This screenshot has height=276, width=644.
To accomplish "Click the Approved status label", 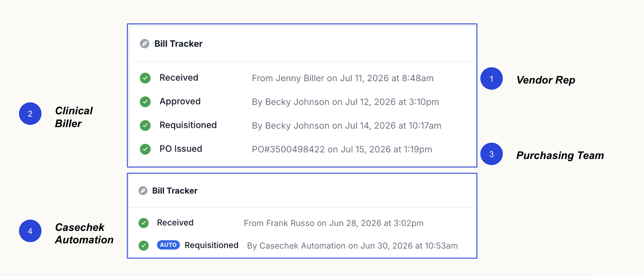I will click(x=180, y=101).
